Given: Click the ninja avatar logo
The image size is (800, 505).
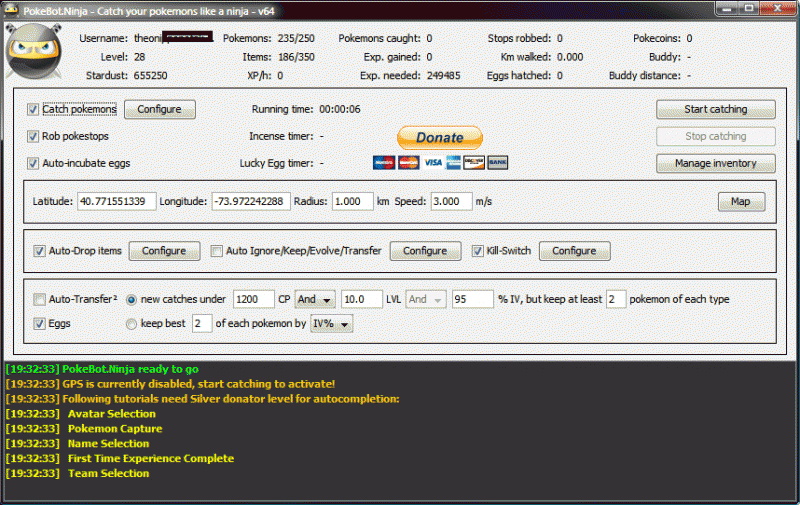Looking at the screenshot, I should [34, 52].
